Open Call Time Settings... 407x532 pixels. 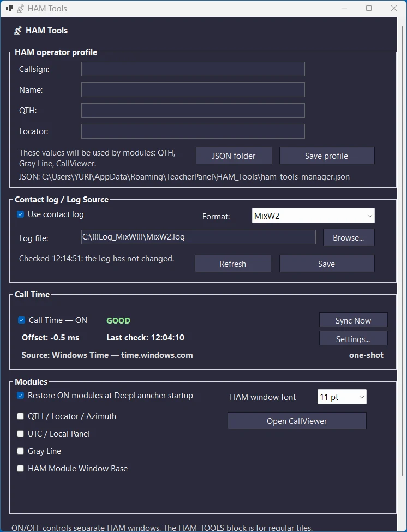coord(353,339)
